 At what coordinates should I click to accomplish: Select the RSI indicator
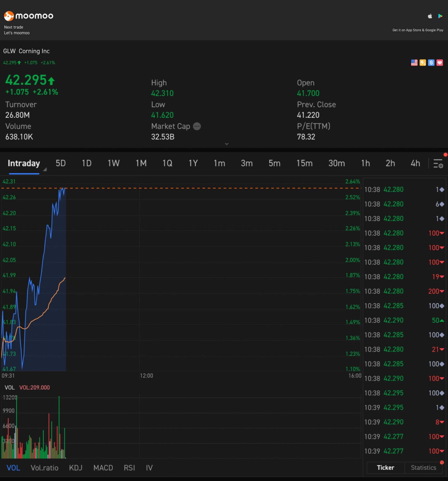129,468
